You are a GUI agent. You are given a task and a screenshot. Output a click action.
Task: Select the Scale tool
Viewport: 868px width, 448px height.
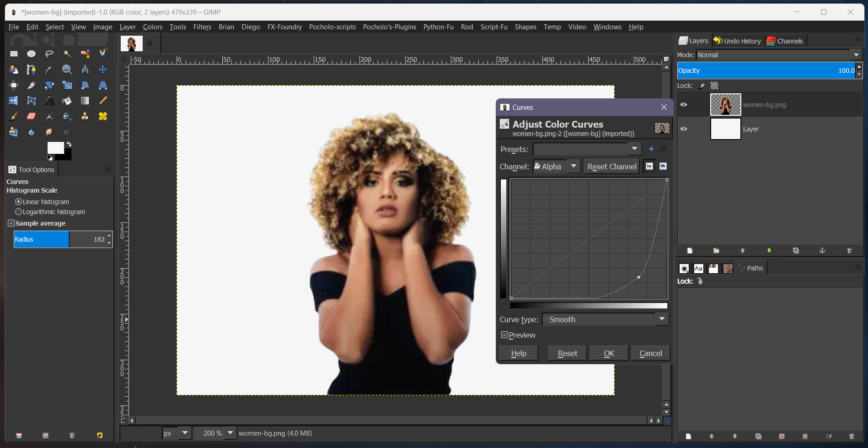(67, 85)
